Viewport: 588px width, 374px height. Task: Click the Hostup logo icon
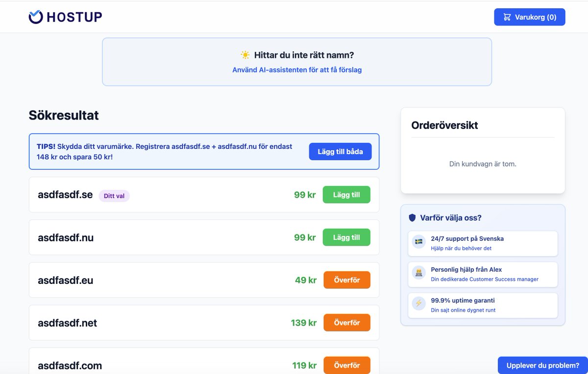click(x=36, y=17)
